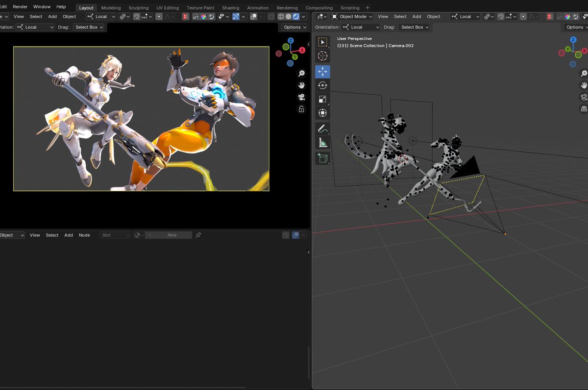Select the Measure tool in right viewport
The image size is (588, 390).
(x=322, y=143)
